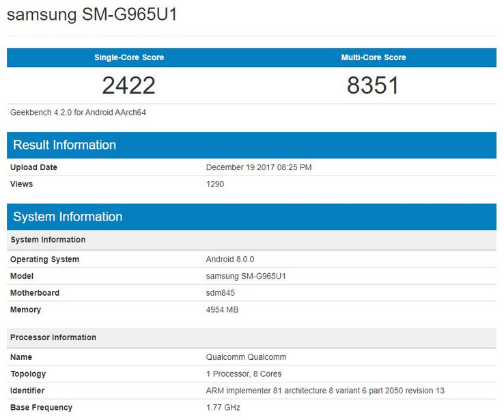Select the processor 'Name' row label
The width and height of the screenshot is (504, 420).
pyautogui.click(x=21, y=357)
